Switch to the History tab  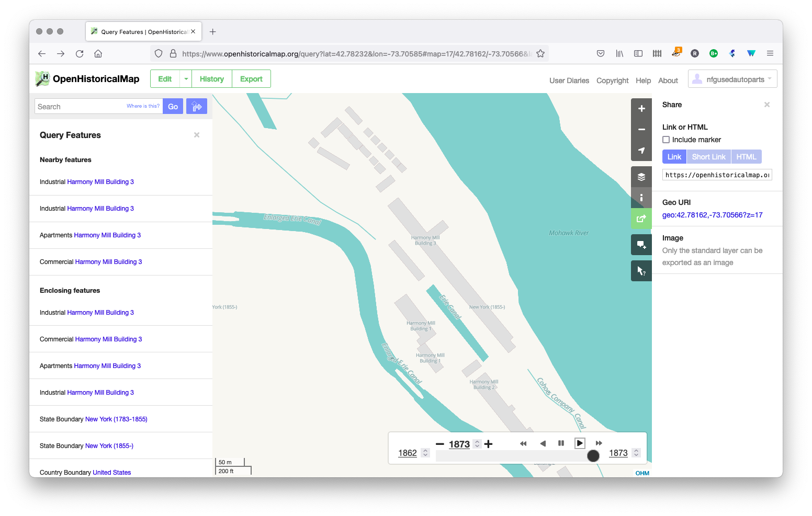click(x=211, y=78)
